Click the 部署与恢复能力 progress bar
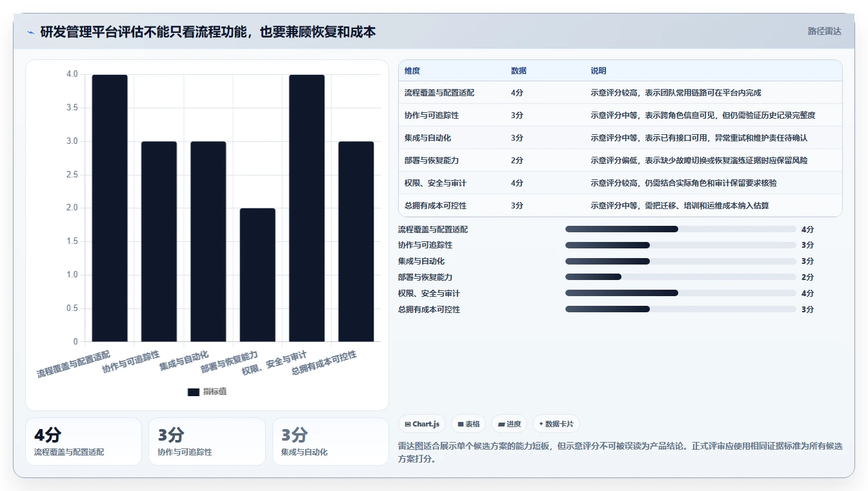This screenshot has width=868, height=491. click(x=680, y=277)
